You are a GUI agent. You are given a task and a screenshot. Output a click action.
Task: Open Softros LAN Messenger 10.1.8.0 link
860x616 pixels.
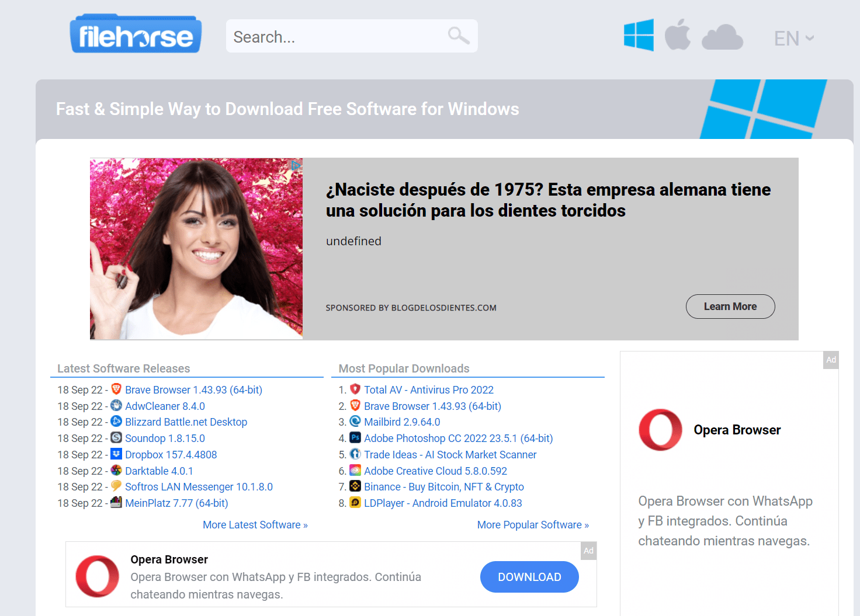199,487
